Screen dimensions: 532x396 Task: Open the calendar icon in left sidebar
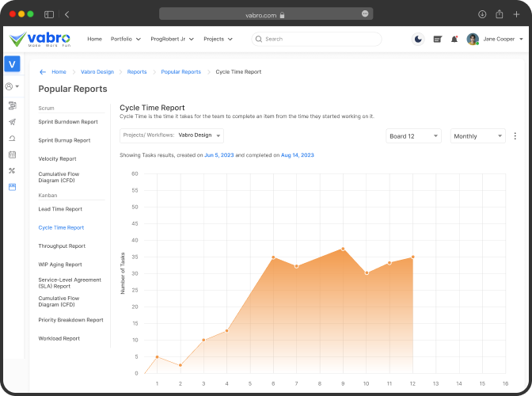click(x=12, y=154)
